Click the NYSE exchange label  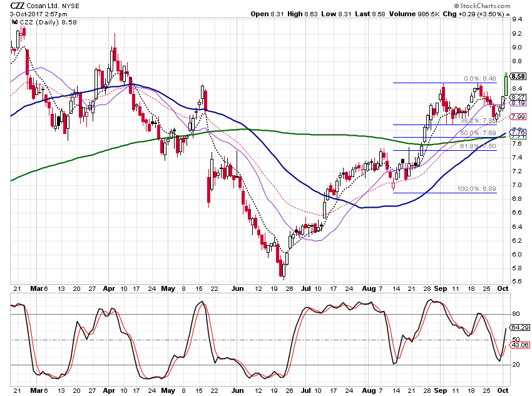(71, 6)
